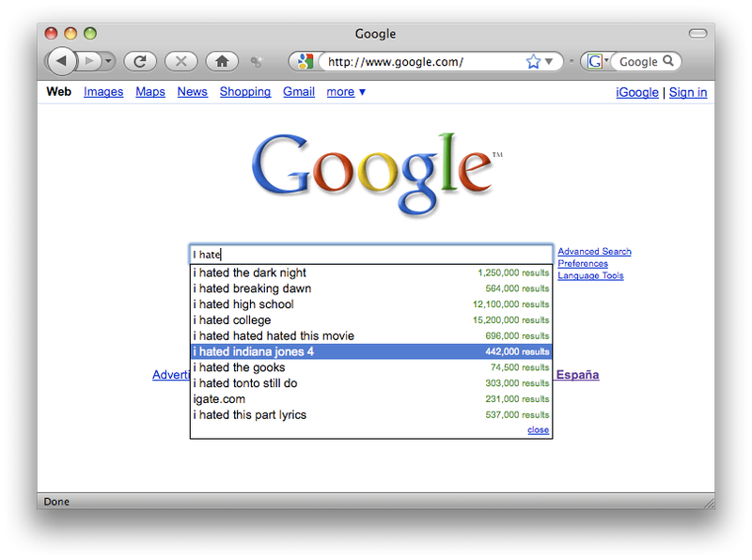Stop loading with the X toolbar button
Screen dimensions: 752x560
[180, 61]
